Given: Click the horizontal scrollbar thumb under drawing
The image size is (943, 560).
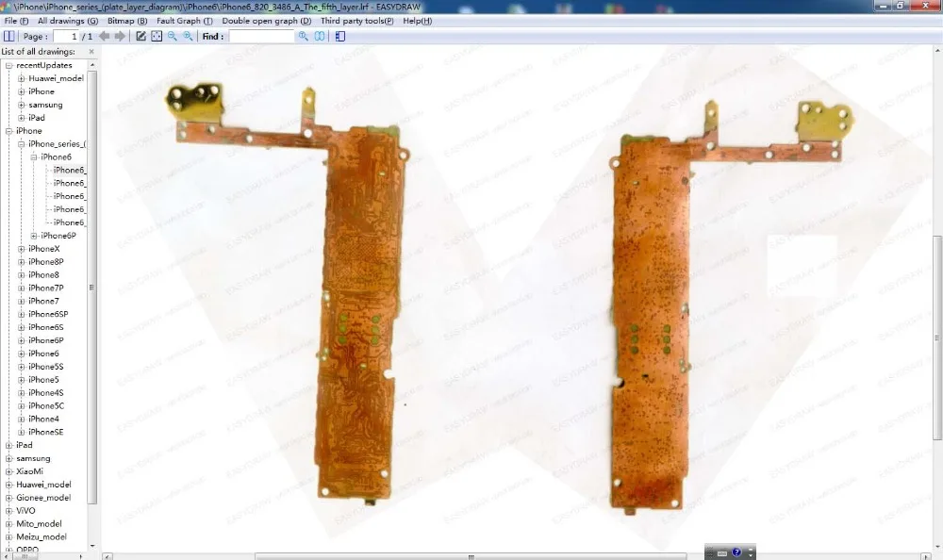Looking at the screenshot, I should pyautogui.click(x=471, y=556).
